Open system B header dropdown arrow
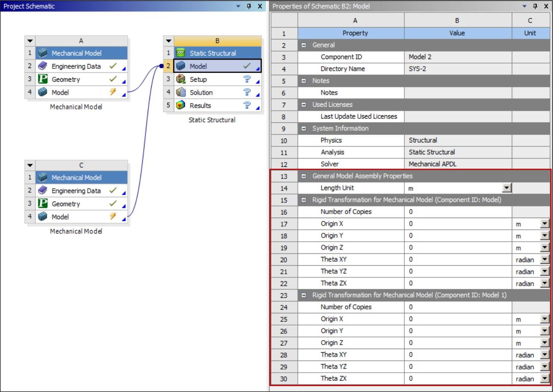This screenshot has height=392, width=553. (168, 41)
